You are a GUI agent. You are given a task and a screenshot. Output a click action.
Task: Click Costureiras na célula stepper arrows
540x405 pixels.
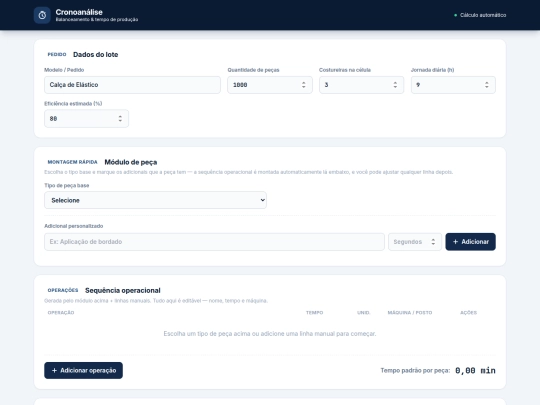point(395,85)
